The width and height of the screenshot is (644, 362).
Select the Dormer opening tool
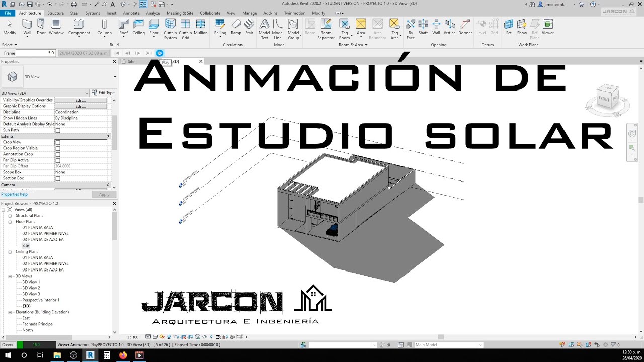(x=465, y=27)
